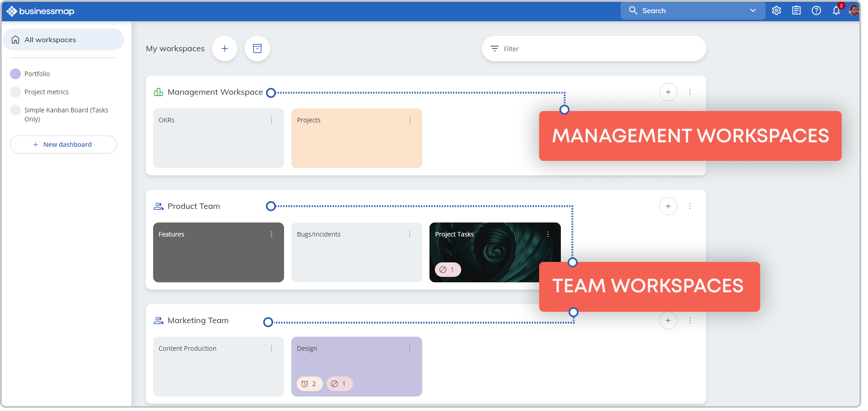Viewport: 868px width, 411px height.
Task: Open the Help question-mark icon
Action: click(x=817, y=10)
